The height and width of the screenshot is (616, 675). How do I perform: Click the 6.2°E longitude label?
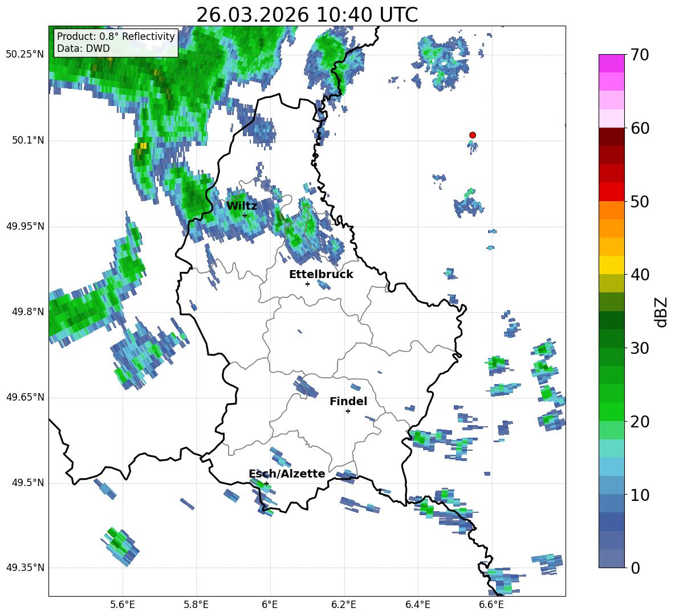[x=344, y=605]
